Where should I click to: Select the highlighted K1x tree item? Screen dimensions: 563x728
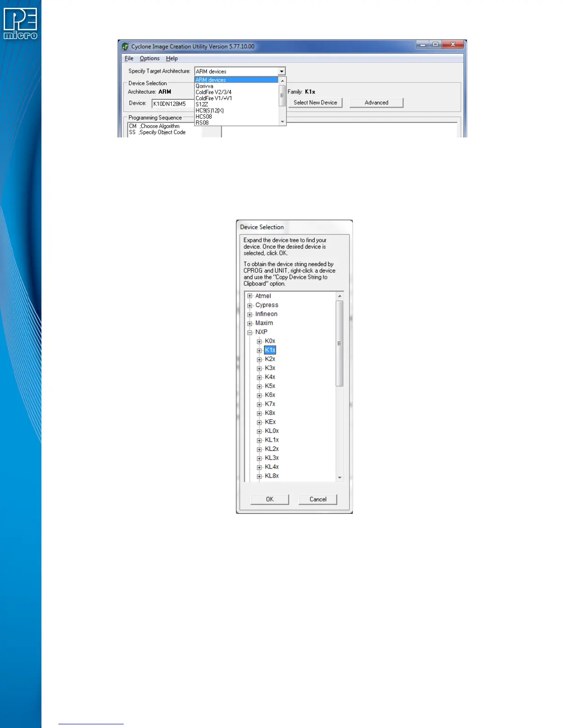click(270, 350)
